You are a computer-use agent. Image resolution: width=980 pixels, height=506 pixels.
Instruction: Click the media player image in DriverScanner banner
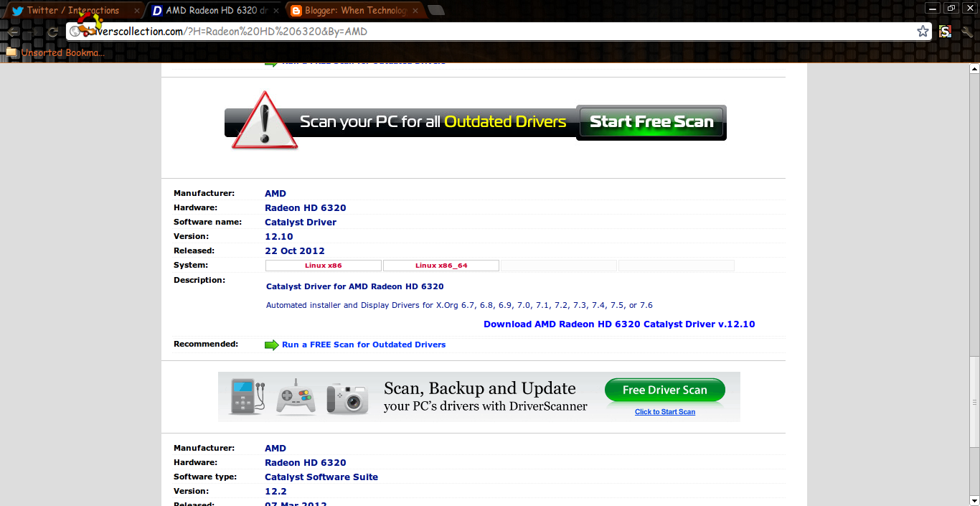click(248, 396)
